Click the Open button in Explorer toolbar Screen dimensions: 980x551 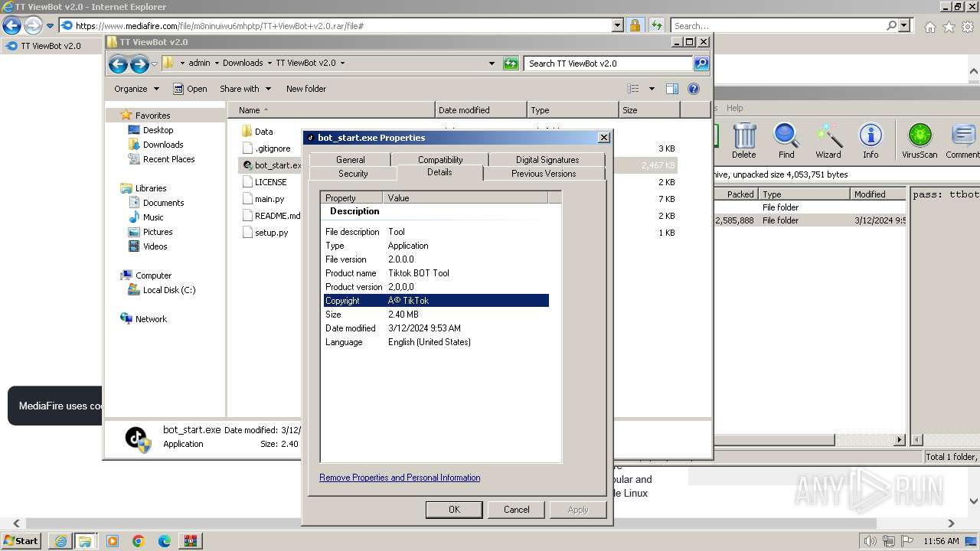[190, 89]
